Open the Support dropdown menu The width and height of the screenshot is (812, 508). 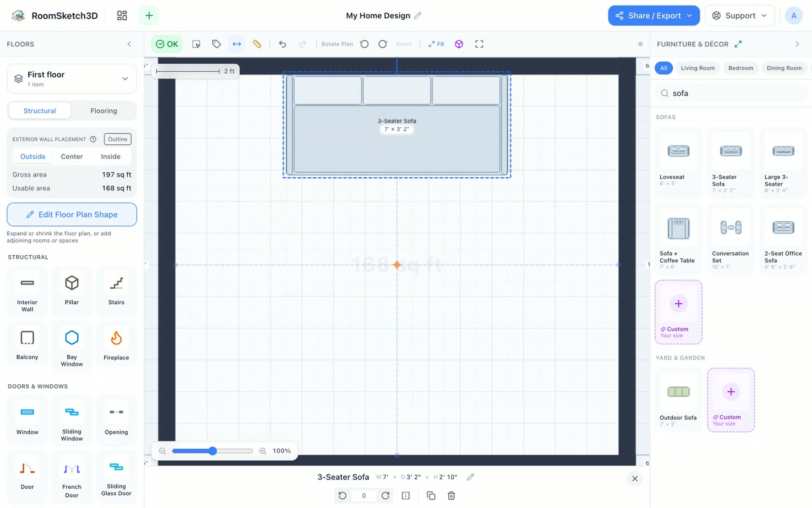[740, 16]
